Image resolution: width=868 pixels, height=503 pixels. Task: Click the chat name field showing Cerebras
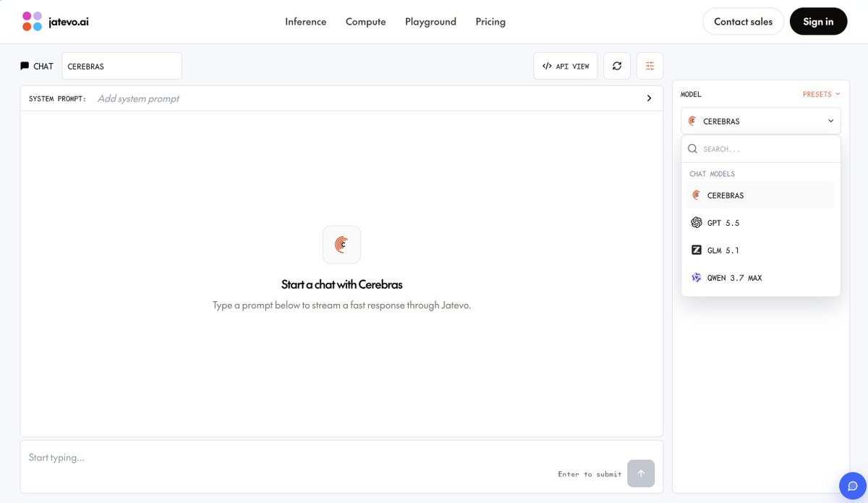(x=122, y=66)
